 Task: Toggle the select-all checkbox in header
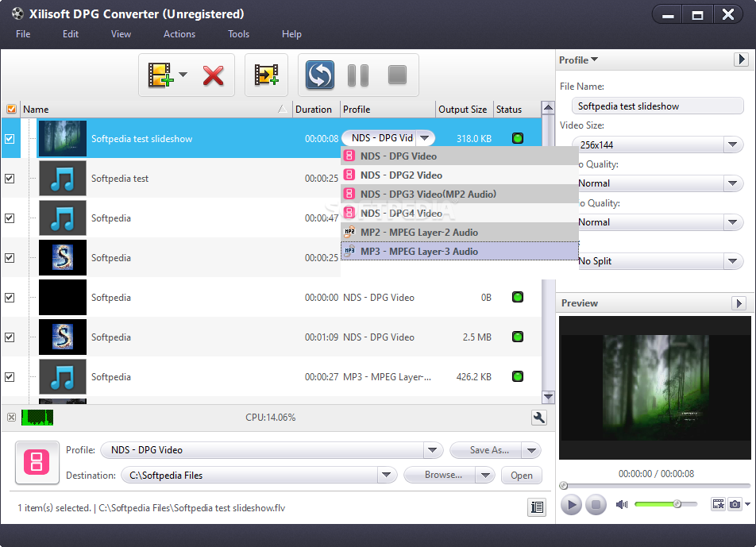[11, 110]
